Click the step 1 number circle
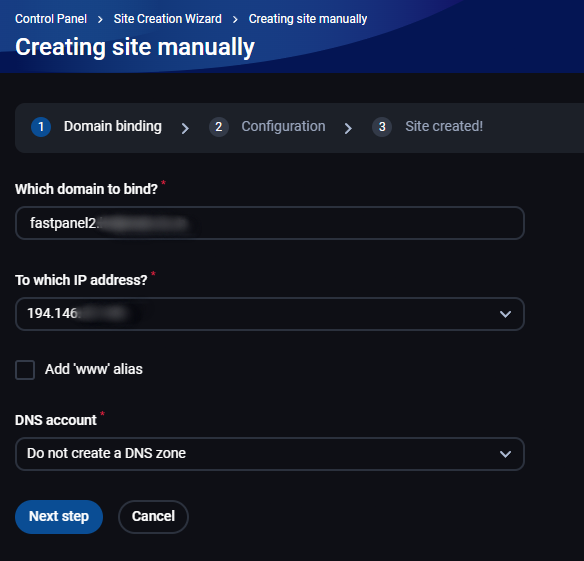 point(41,127)
